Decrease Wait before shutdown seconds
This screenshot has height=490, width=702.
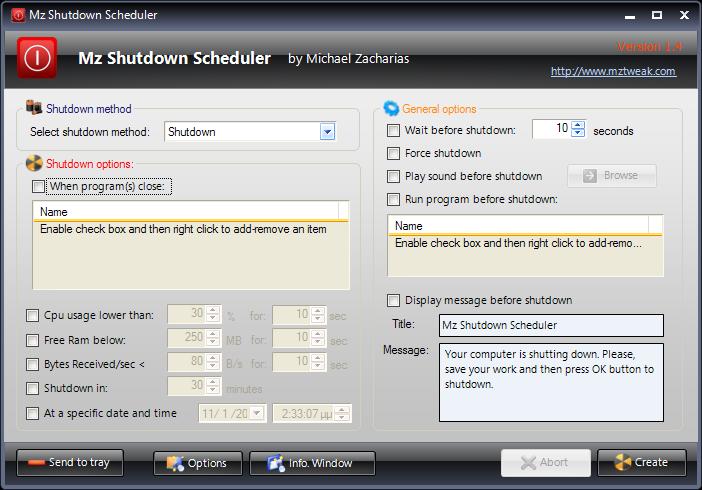pyautogui.click(x=578, y=133)
